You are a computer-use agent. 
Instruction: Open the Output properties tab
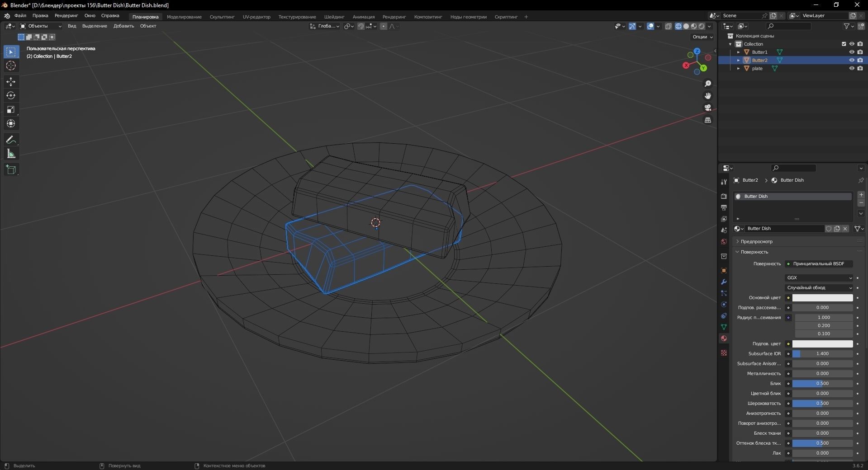point(724,207)
